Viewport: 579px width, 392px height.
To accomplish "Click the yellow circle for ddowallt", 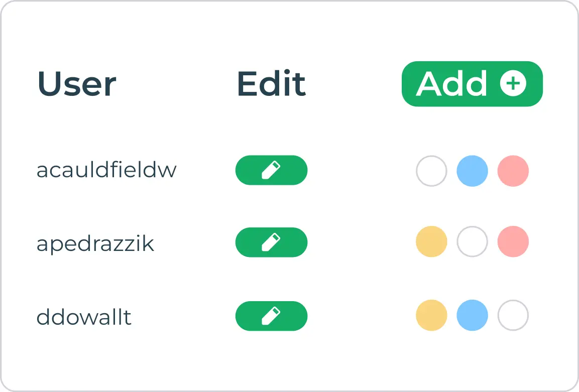I will point(431,316).
